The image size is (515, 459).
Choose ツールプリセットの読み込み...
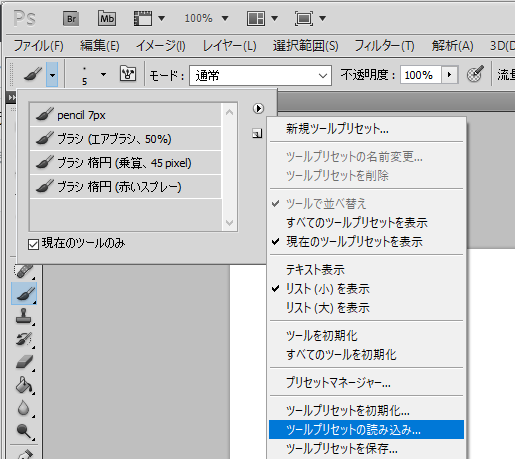coord(367,430)
